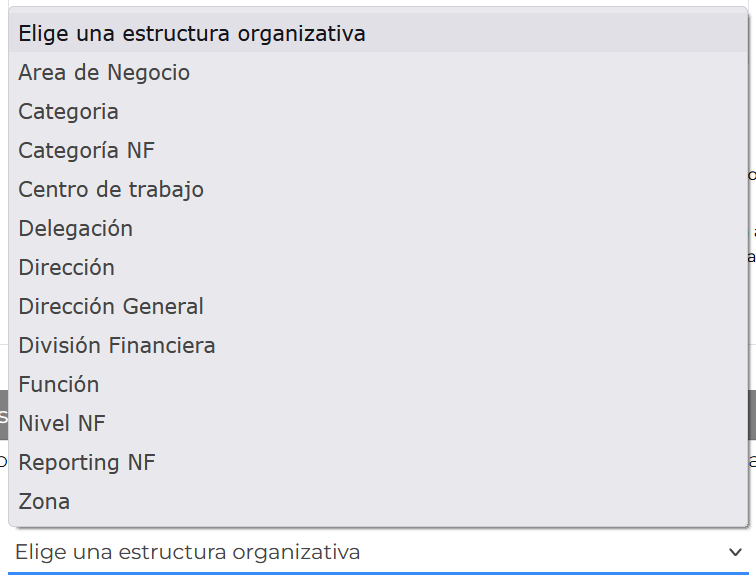Choose the 'Dirección General' option
The height and width of the screenshot is (581, 756).
378,306
